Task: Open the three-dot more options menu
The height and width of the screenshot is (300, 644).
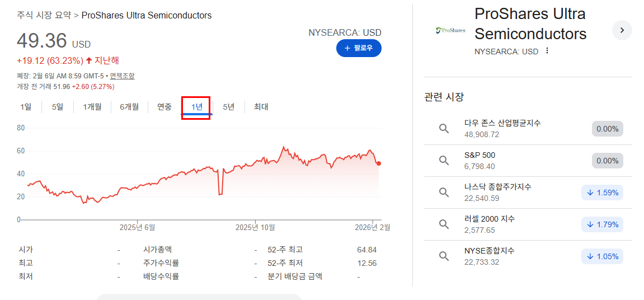Action: pyautogui.click(x=547, y=51)
